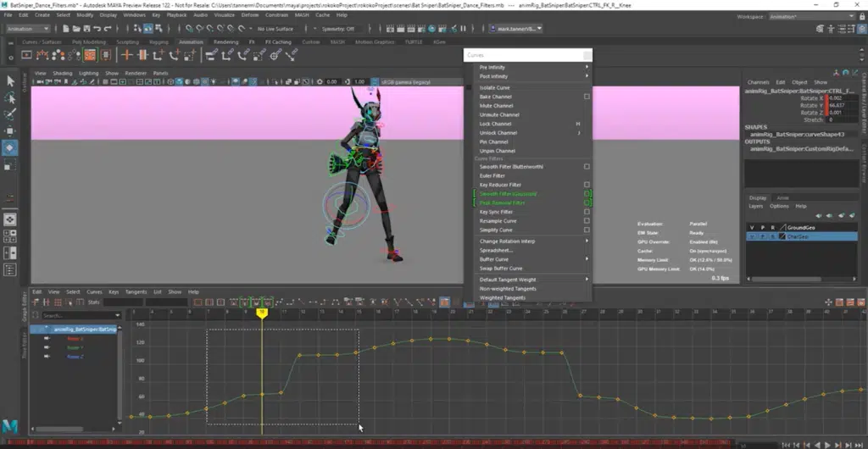Open the Animation menu set dropdown
868x449 pixels.
tap(28, 29)
